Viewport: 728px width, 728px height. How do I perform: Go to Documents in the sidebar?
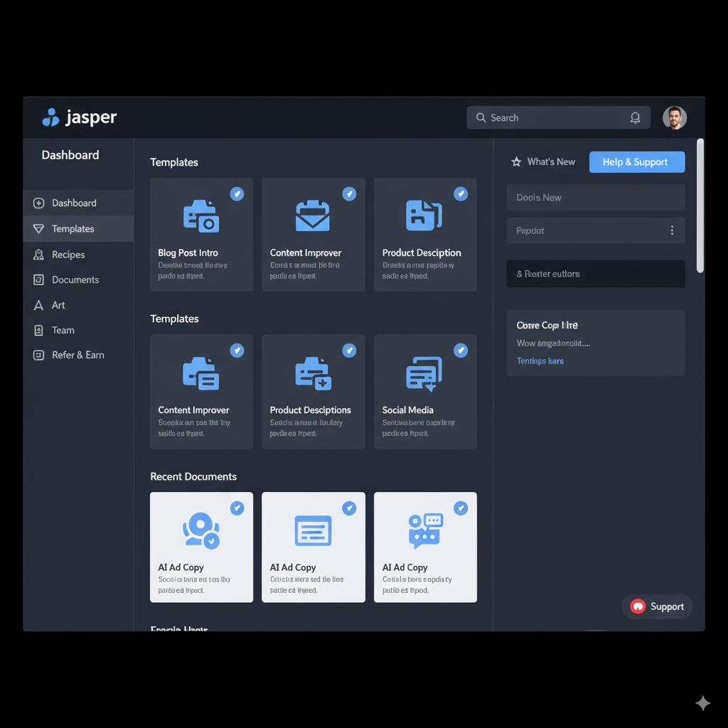pyautogui.click(x=75, y=279)
